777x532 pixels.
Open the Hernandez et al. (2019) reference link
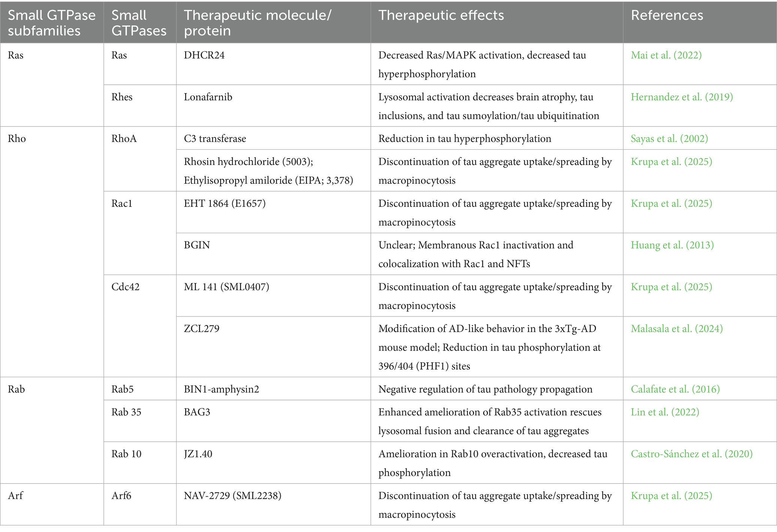(682, 97)
